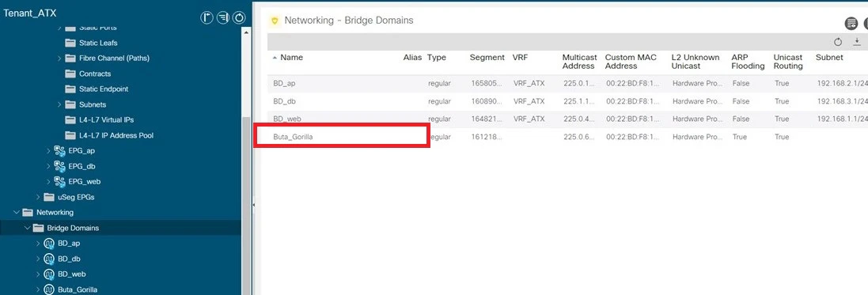
Task: Select the BD_web row name cell
Action: coord(287,119)
